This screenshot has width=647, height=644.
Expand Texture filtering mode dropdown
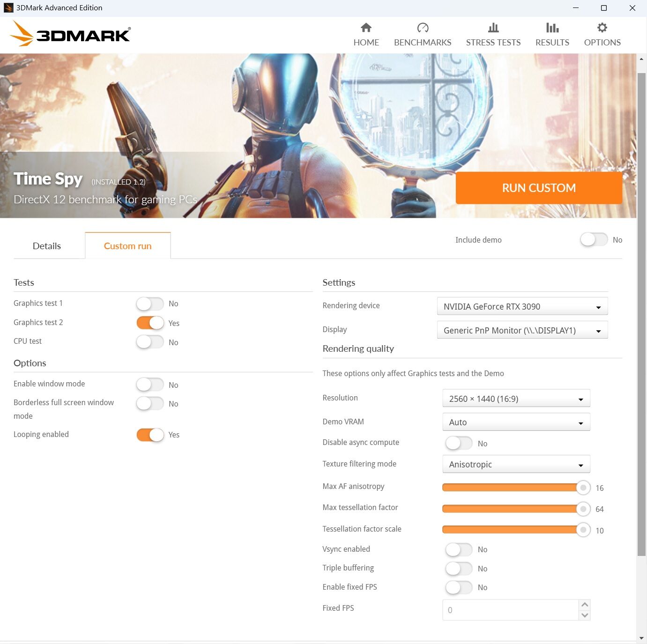tap(516, 464)
